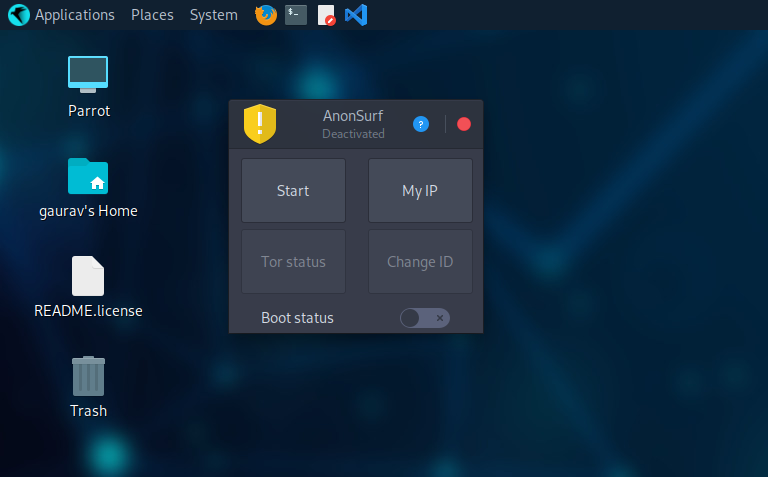The width and height of the screenshot is (768, 477).
Task: Open the Places menu
Action: (x=152, y=15)
